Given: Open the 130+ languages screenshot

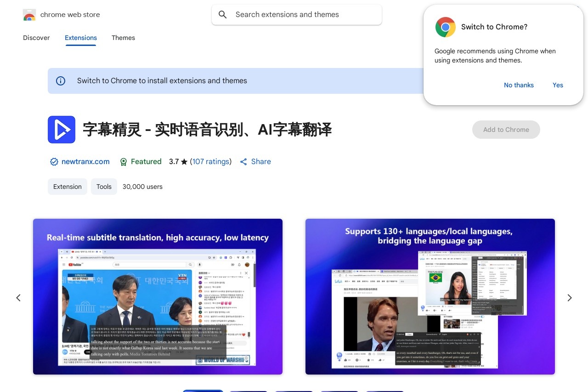Looking at the screenshot, I should [430, 296].
